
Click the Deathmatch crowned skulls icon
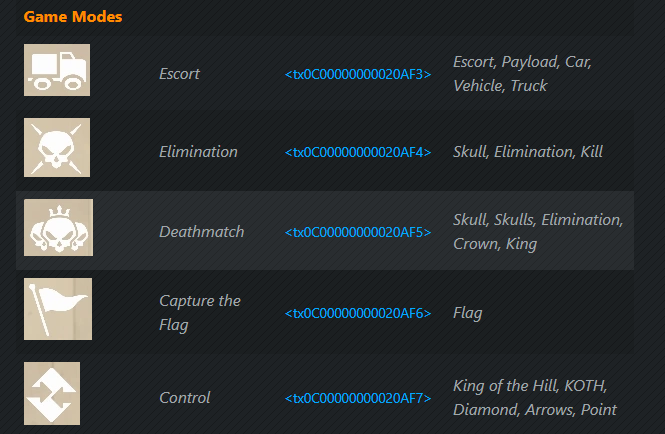59,227
